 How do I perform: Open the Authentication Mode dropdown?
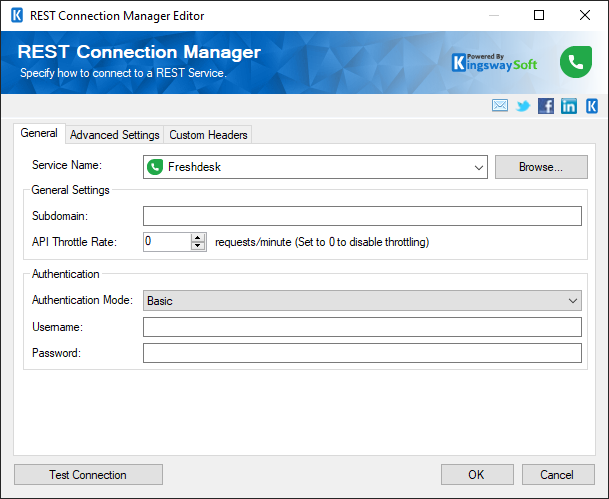(x=572, y=300)
